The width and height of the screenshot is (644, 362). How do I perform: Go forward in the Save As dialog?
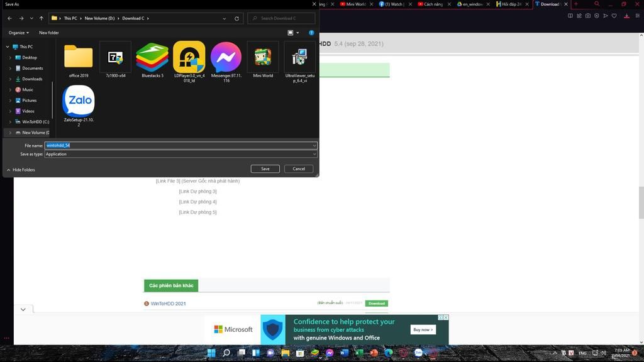[x=21, y=18]
